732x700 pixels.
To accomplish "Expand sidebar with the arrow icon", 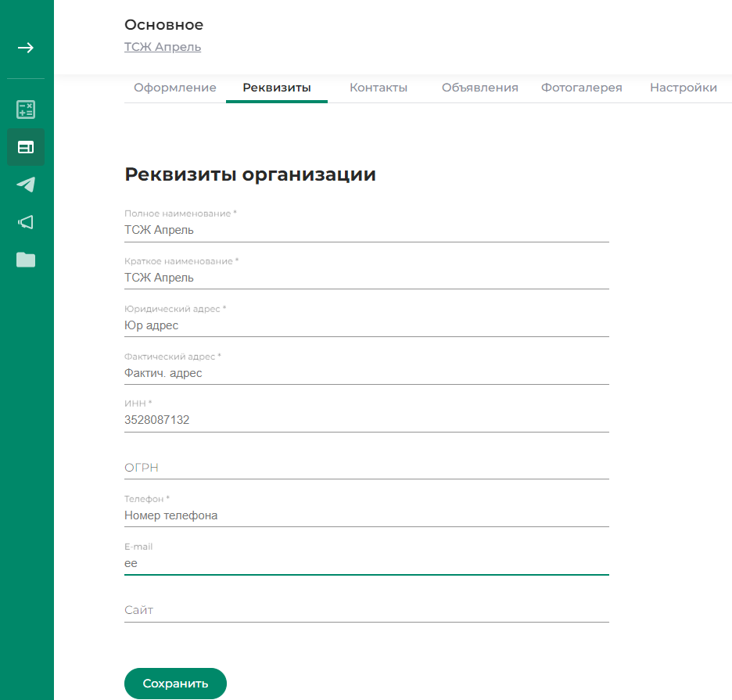I will [26, 48].
